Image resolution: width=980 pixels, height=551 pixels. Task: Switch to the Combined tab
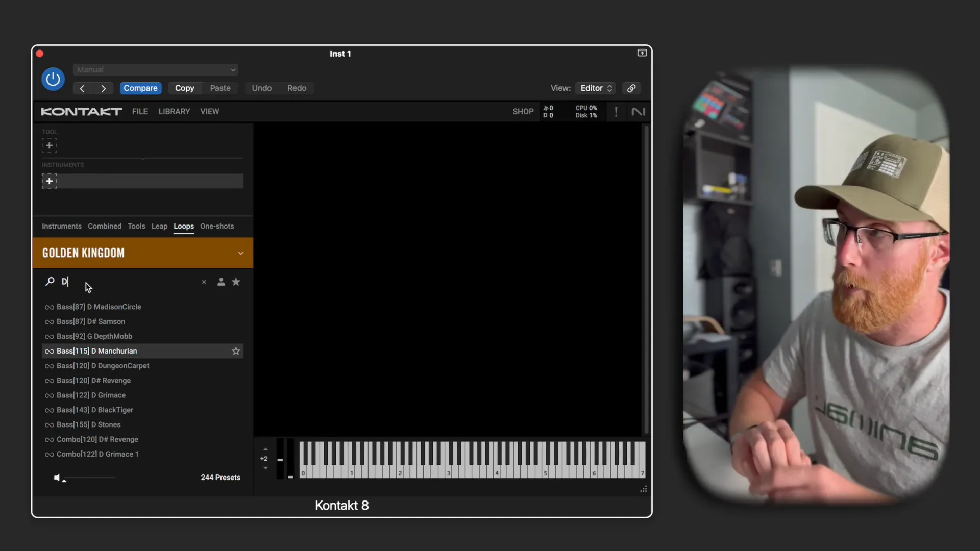click(105, 227)
